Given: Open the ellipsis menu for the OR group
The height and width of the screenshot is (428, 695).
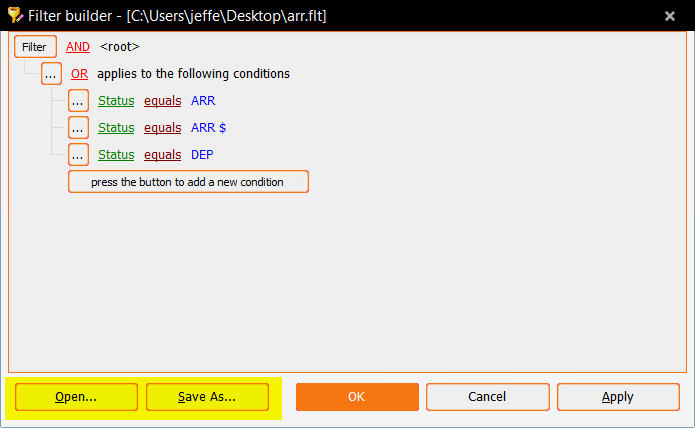Looking at the screenshot, I should (51, 74).
